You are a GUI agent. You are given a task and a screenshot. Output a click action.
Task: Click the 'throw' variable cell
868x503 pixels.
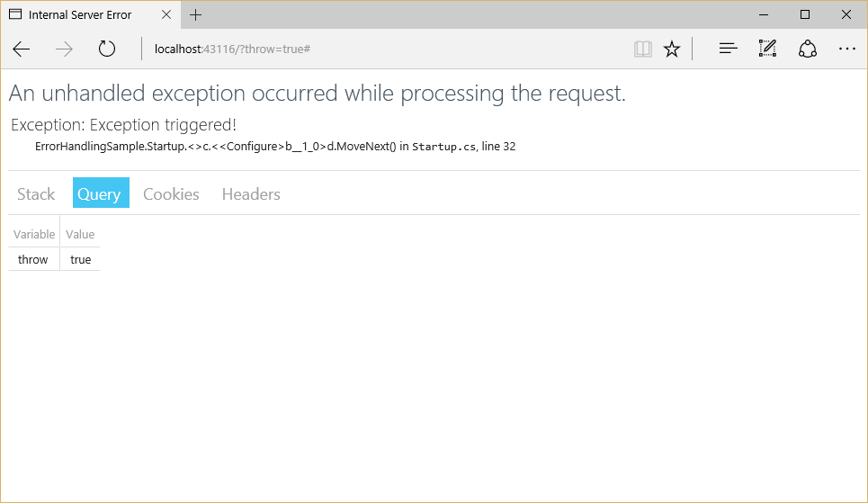tap(33, 259)
